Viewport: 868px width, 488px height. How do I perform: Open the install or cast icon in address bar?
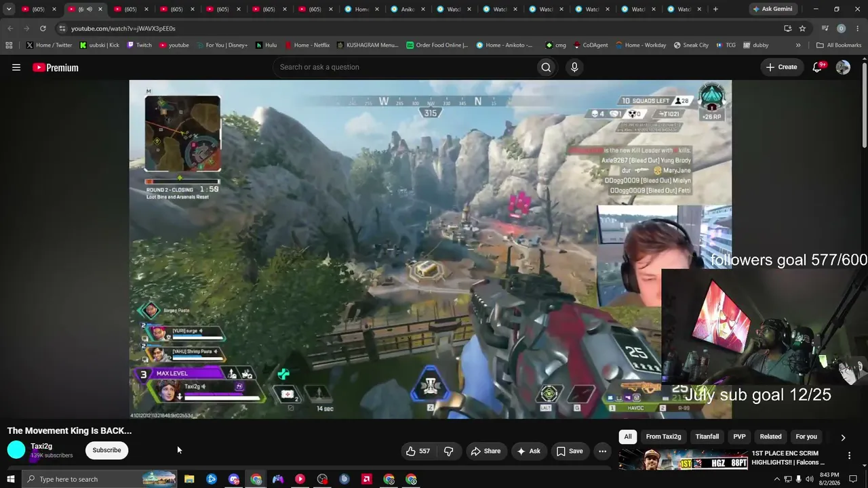click(788, 28)
